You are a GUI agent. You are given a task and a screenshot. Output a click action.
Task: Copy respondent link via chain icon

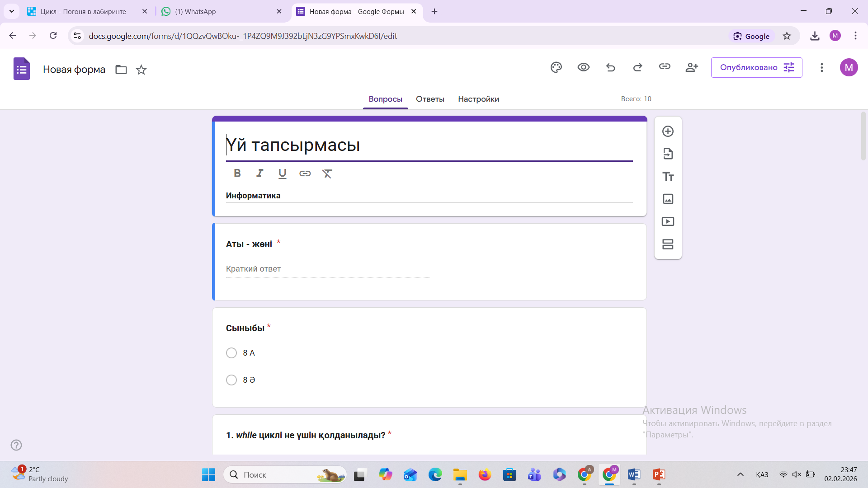pos(664,67)
